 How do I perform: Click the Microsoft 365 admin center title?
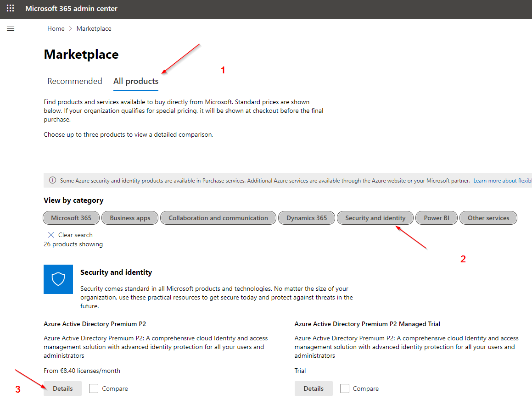pyautogui.click(x=71, y=8)
